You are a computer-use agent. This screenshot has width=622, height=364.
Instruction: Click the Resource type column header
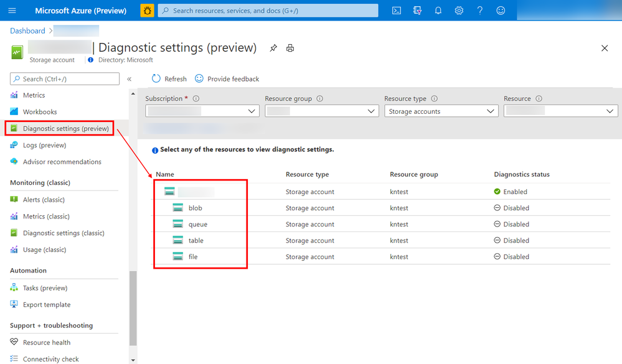tap(307, 174)
